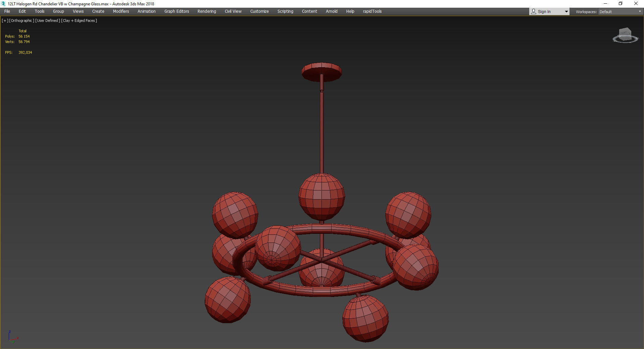Click the Polys count value 56 154
This screenshot has width=644, height=349.
coord(24,36)
